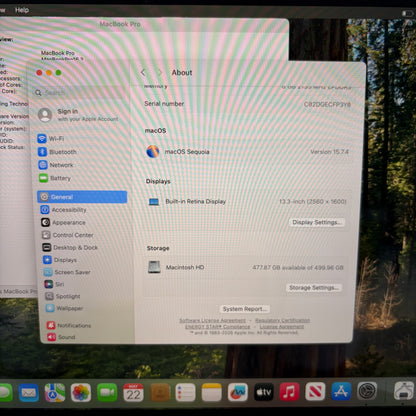This screenshot has height=416, width=416.
Task: Go back with the back arrow
Action: 143,72
